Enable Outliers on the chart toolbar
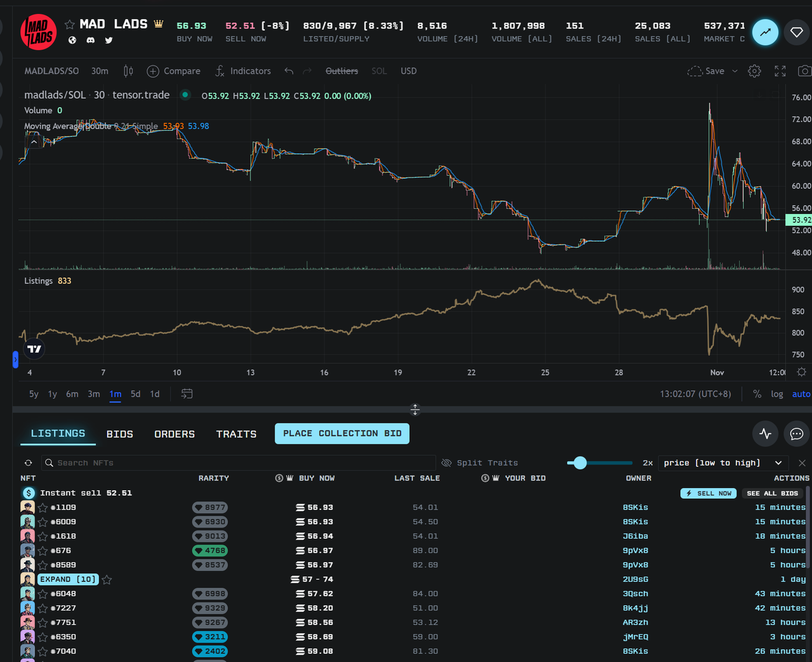Image resolution: width=812 pixels, height=662 pixels. (342, 71)
